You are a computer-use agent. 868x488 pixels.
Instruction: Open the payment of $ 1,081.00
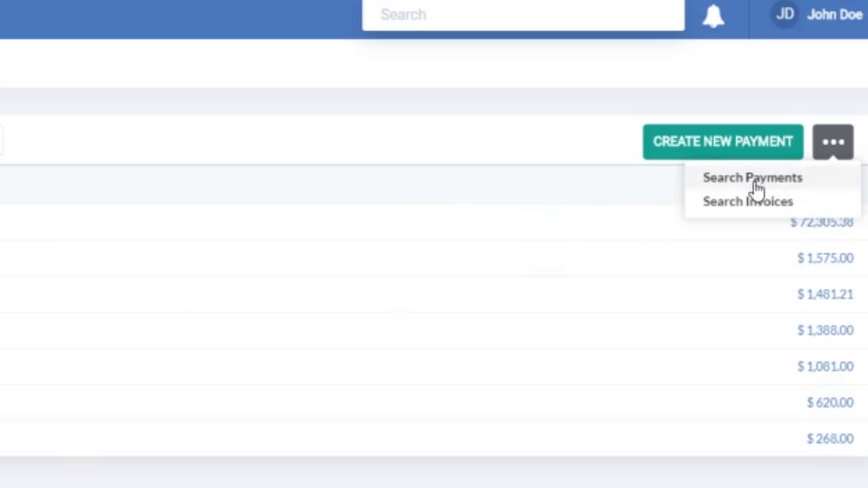(x=825, y=366)
